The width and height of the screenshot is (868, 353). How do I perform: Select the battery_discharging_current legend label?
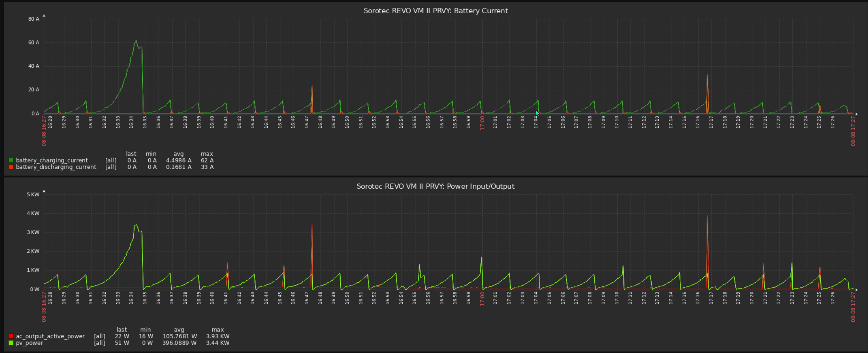point(56,167)
